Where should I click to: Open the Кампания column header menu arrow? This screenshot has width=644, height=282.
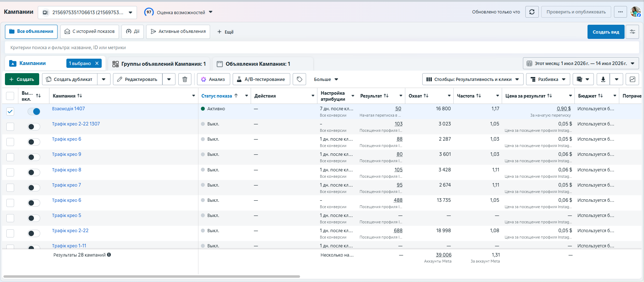[193, 96]
